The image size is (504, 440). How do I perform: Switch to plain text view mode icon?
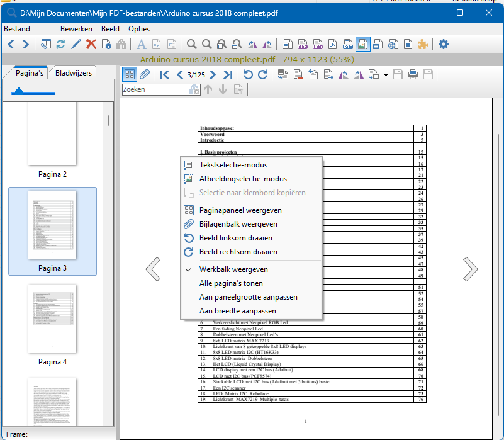point(288,45)
